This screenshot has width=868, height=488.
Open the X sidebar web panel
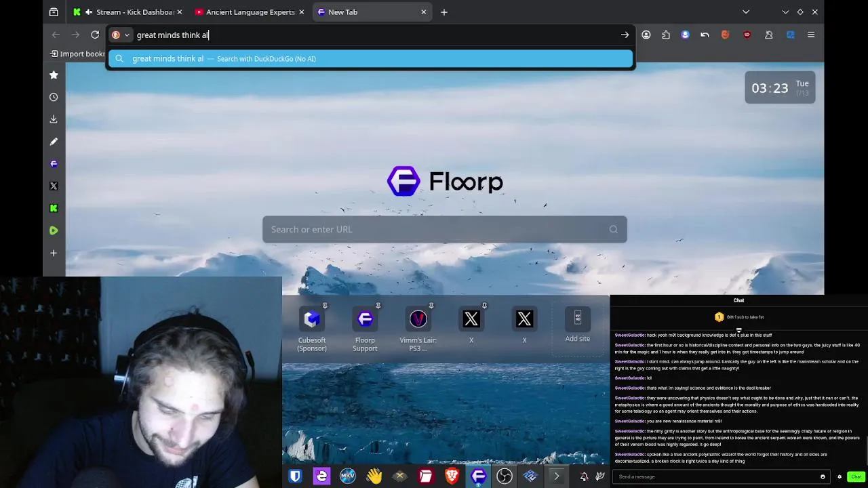54,186
